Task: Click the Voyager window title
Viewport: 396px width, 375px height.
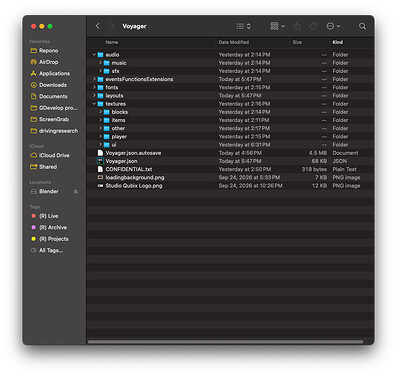Action: point(134,26)
